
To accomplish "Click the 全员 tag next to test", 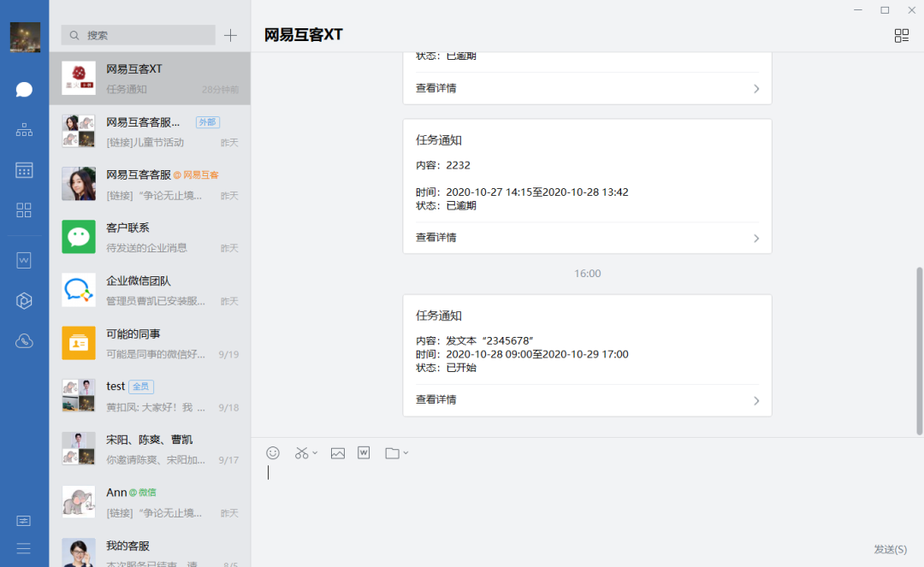I will pyautogui.click(x=141, y=387).
